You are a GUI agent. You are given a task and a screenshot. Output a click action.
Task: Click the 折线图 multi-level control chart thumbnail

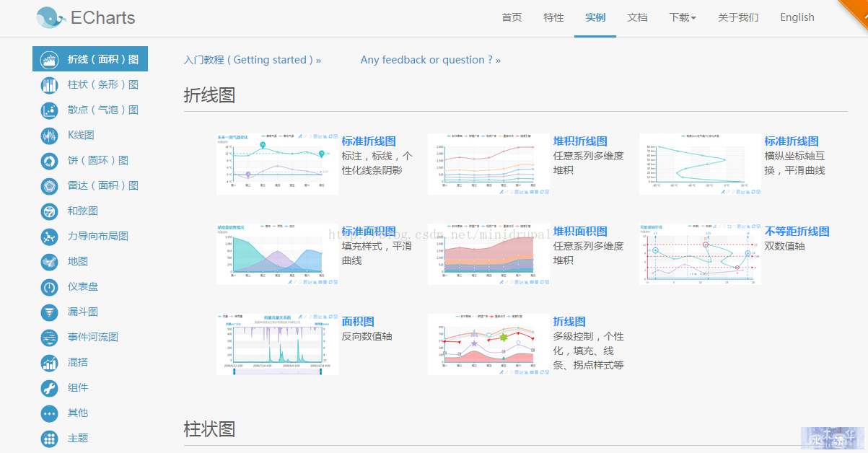click(x=488, y=344)
